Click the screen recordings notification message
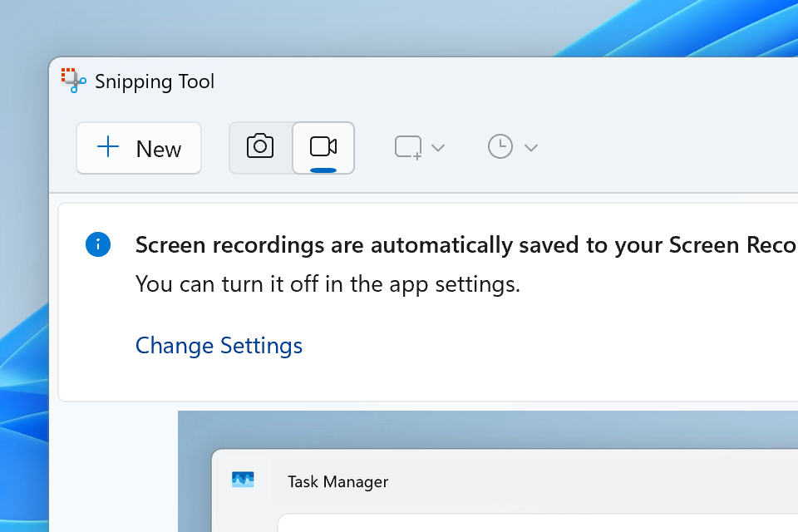Viewport: 798px width, 532px height. (x=416, y=244)
